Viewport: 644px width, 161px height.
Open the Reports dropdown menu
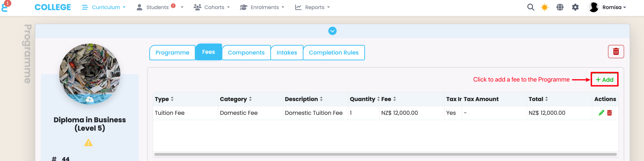312,7
